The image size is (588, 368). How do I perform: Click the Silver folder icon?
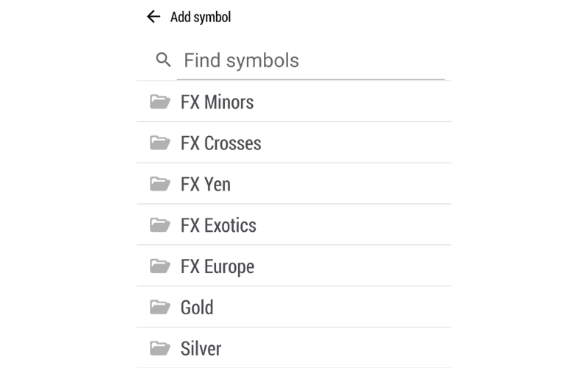(x=159, y=348)
